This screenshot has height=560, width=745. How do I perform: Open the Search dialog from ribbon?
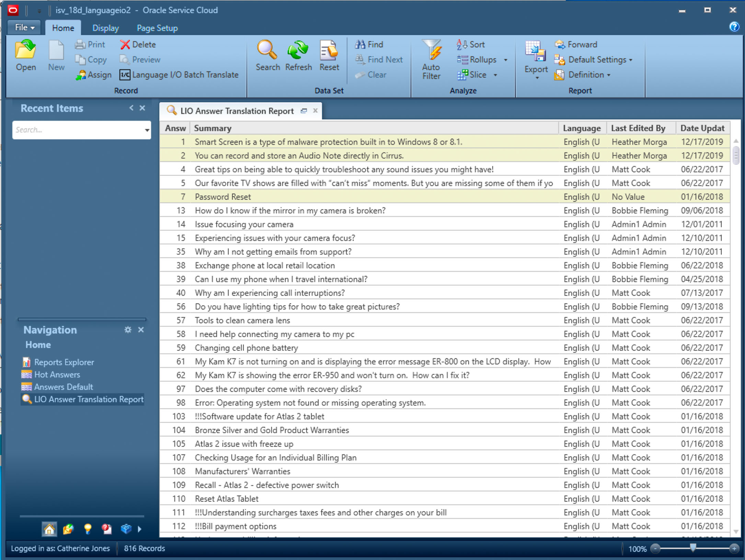268,55
